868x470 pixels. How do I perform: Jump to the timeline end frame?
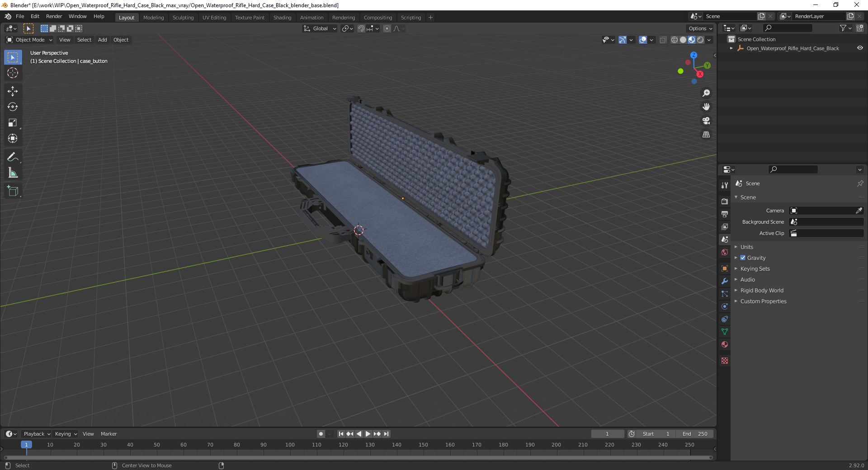pos(386,434)
